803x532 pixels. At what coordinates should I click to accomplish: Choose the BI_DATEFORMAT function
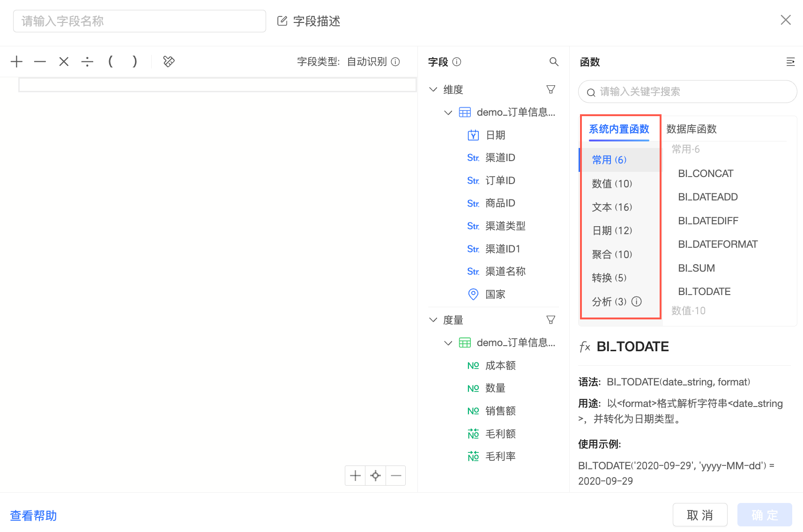[x=718, y=244]
